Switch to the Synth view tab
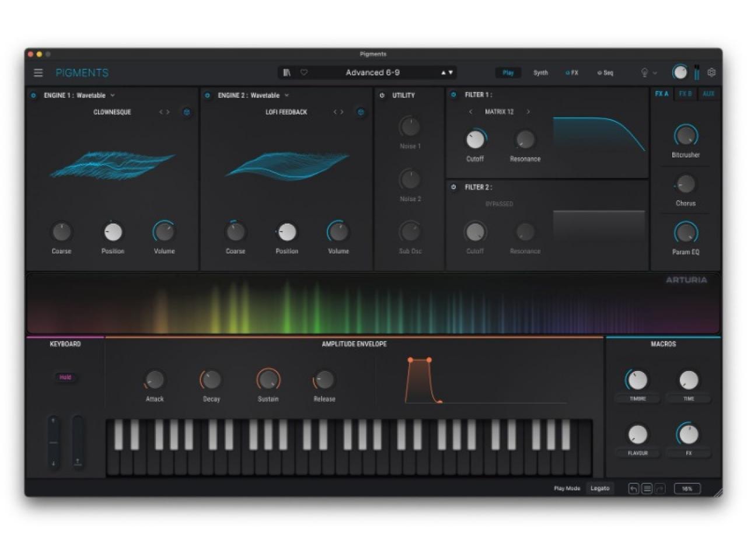The image size is (747, 560). [540, 73]
